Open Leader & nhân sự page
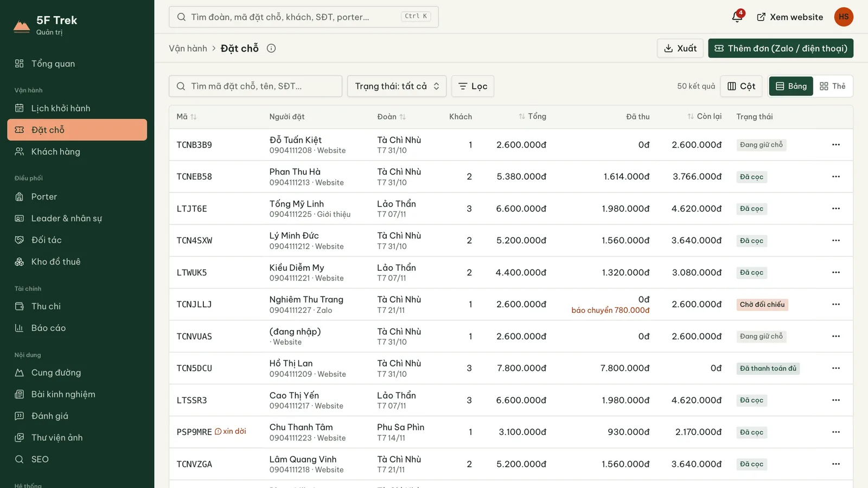This screenshot has width=868, height=488. click(77, 219)
